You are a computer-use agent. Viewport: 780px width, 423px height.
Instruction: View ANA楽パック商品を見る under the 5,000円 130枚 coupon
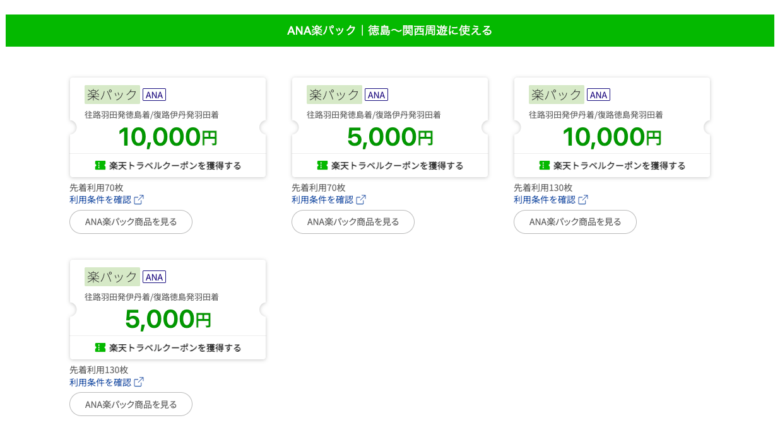(x=131, y=404)
